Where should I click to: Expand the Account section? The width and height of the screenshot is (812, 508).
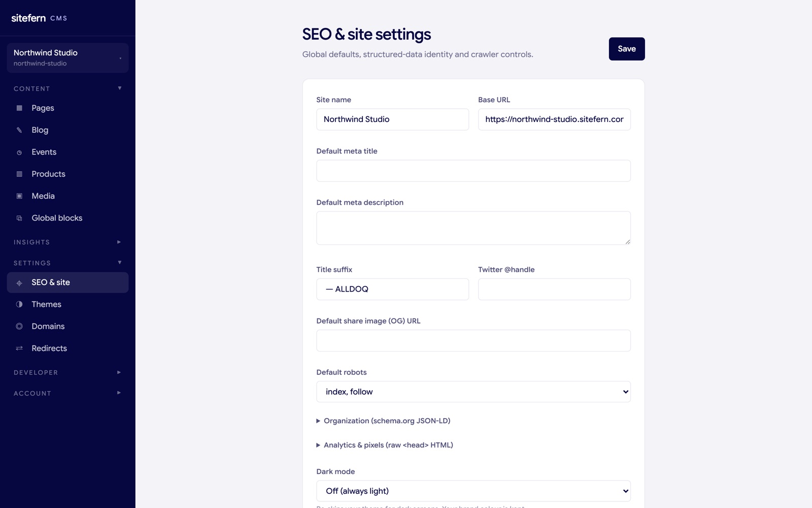pos(67,393)
